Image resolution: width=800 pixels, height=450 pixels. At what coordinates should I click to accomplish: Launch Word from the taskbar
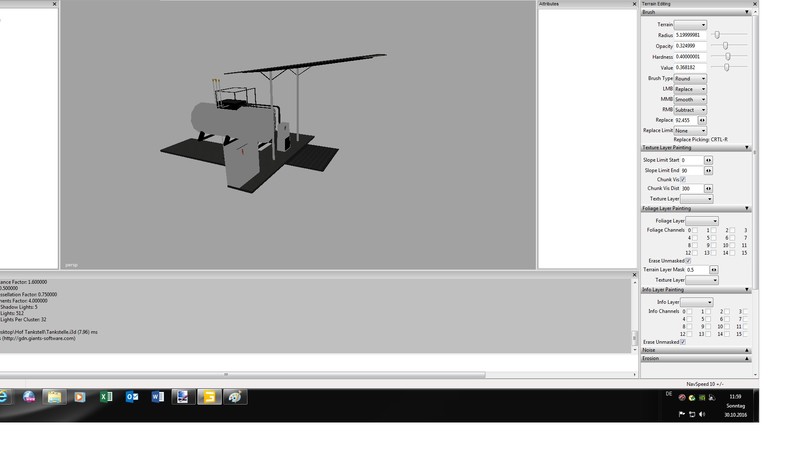pyautogui.click(x=157, y=397)
